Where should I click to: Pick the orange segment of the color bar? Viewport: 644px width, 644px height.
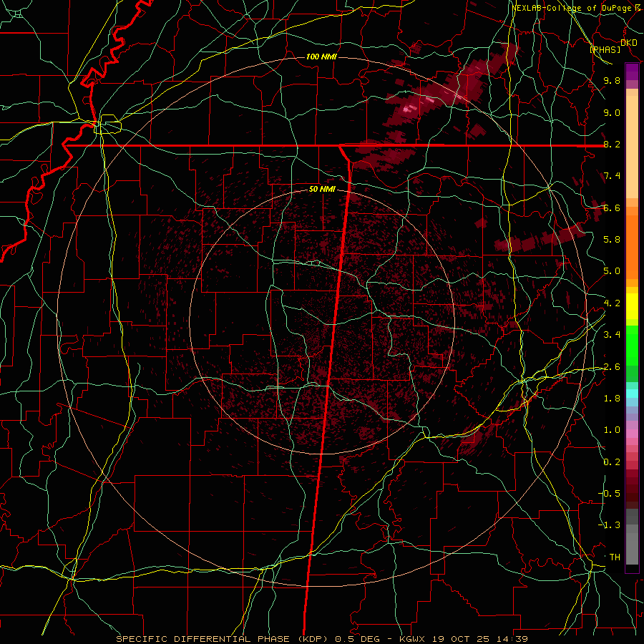pos(632,246)
